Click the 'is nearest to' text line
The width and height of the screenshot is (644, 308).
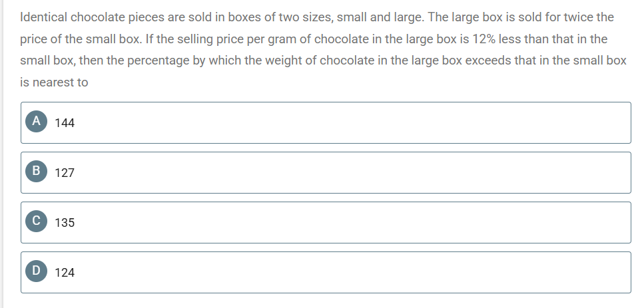pos(54,82)
